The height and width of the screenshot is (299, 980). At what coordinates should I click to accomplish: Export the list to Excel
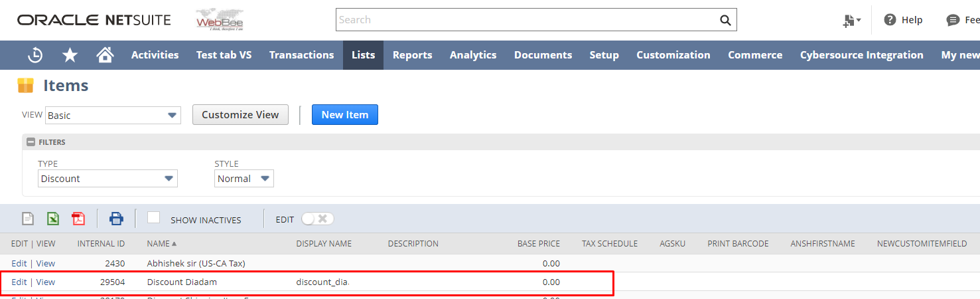53,219
